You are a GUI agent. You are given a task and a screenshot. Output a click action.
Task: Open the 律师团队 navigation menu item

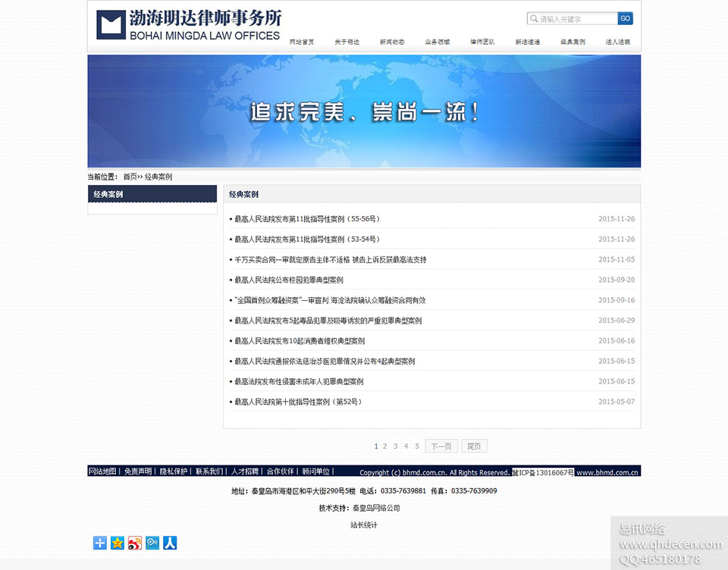point(483,42)
